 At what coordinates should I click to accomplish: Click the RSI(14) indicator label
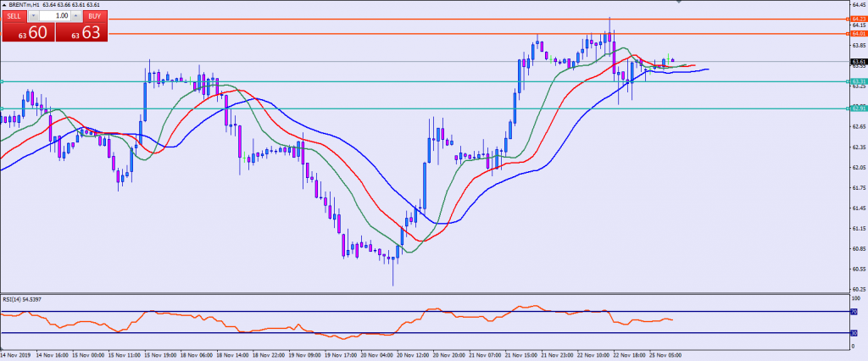[20, 300]
